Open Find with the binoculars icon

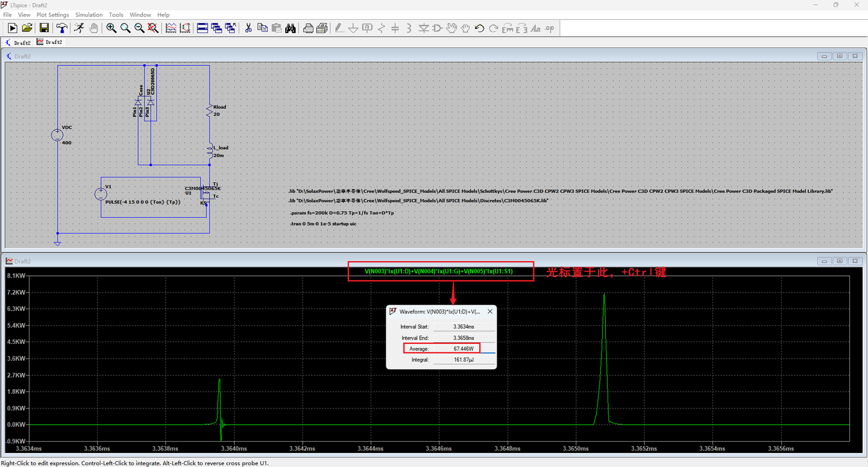point(290,28)
